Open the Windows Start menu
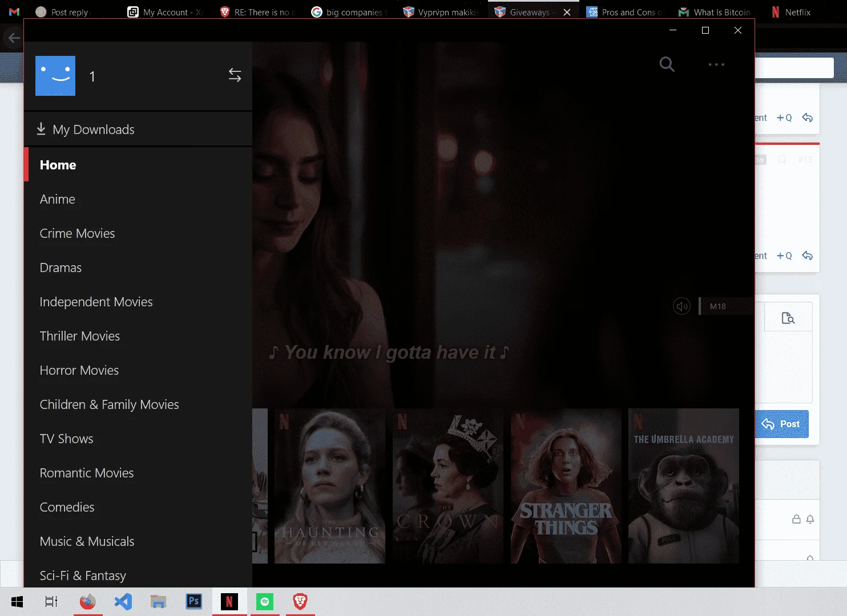Viewport: 847px width, 616px height. [17, 602]
